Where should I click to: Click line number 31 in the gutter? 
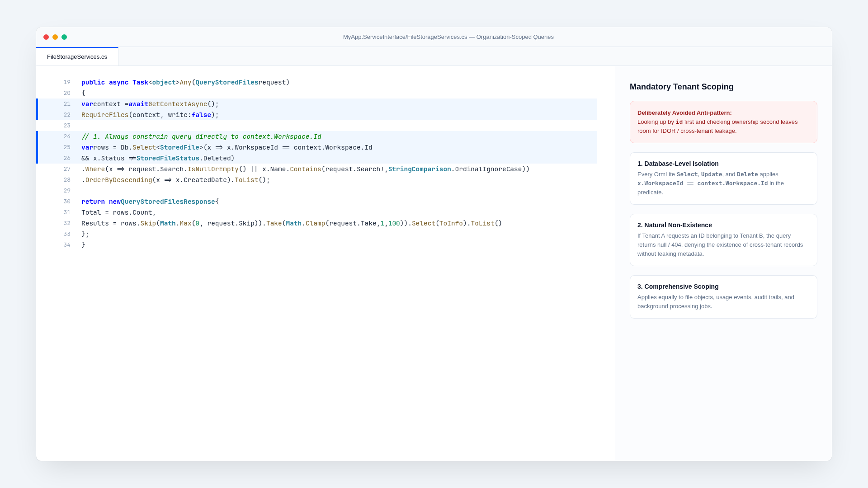point(67,212)
